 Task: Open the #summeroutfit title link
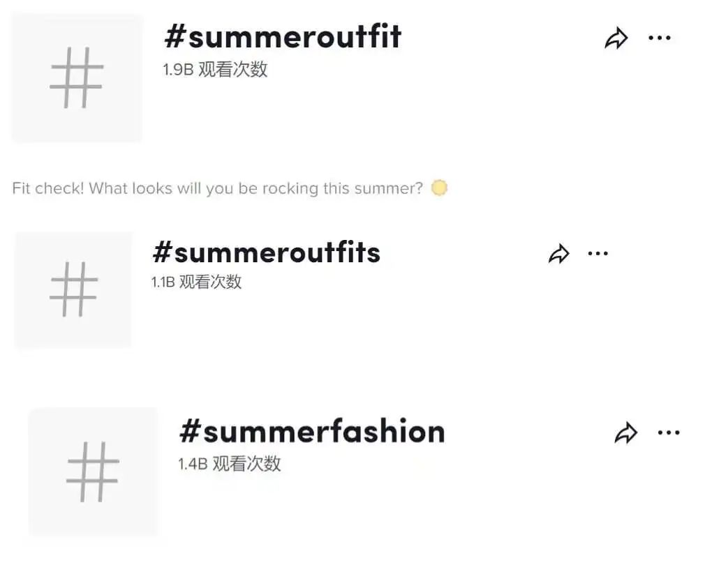coord(283,37)
